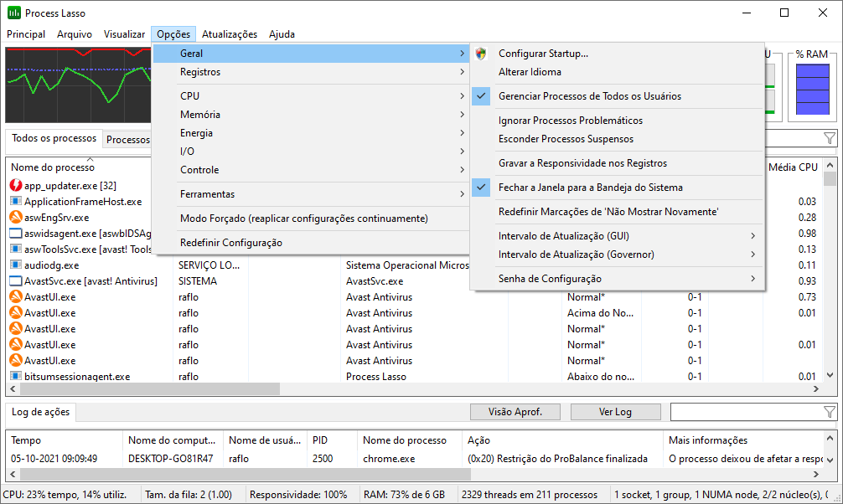This screenshot has width=843, height=504.
Task: Enable Ignorar Processos Problemáticos
Action: pyautogui.click(x=618, y=121)
